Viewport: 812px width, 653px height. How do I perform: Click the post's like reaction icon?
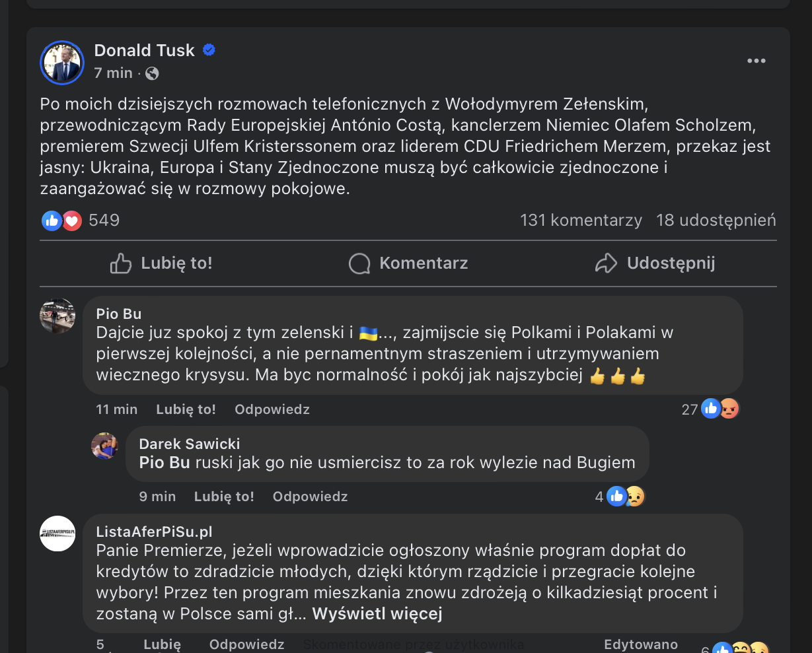coord(51,221)
